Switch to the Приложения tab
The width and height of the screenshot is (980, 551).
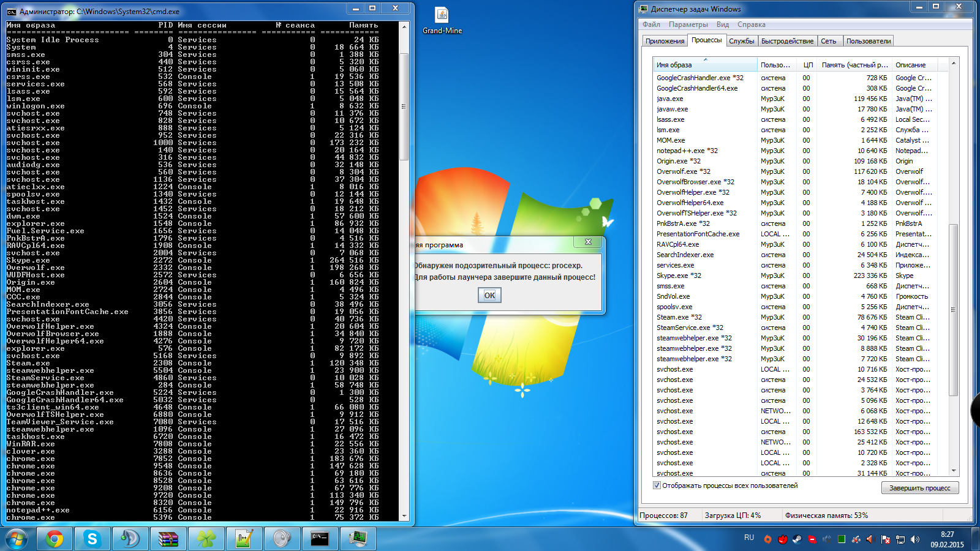click(x=665, y=41)
